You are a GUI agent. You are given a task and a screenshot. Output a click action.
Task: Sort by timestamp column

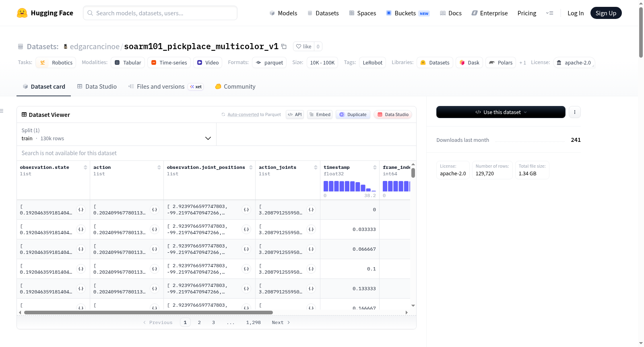pos(375,167)
